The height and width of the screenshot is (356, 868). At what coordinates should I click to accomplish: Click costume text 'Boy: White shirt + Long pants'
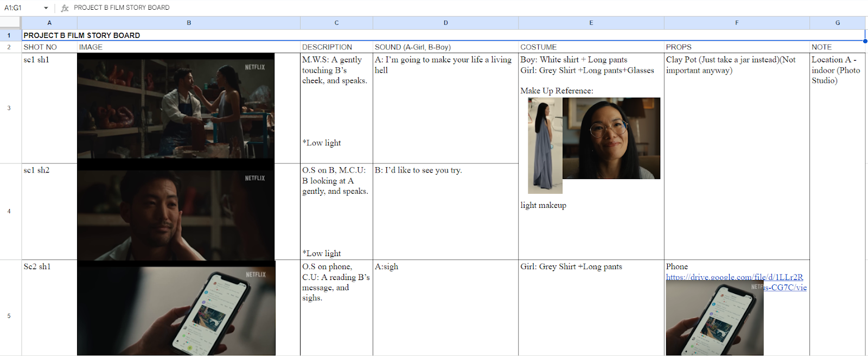coord(573,60)
